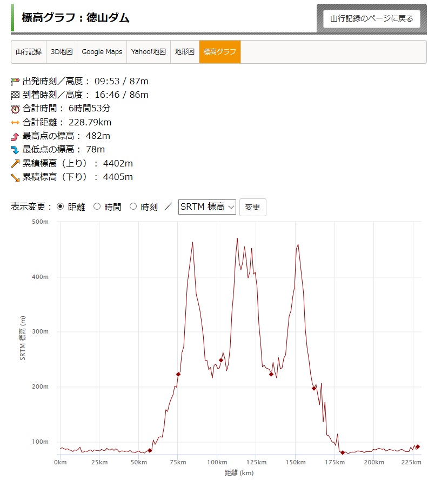
Task: Click the total distance double-arrow icon
Action: point(15,123)
